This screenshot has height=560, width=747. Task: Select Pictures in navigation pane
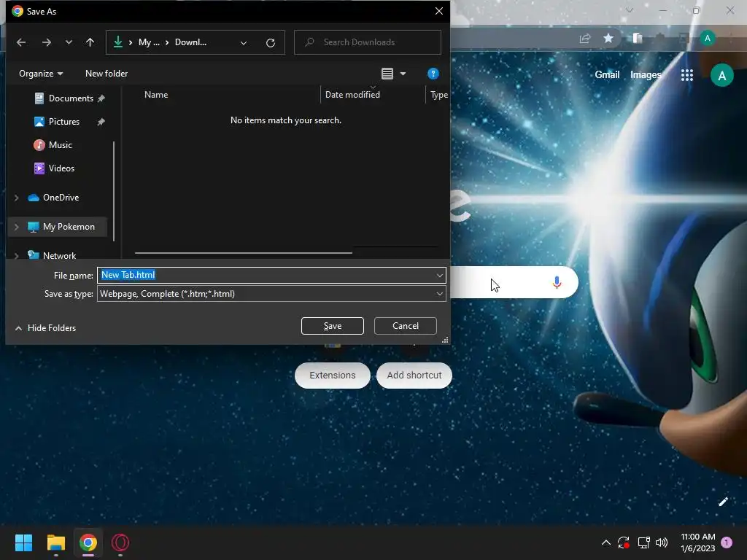64,122
